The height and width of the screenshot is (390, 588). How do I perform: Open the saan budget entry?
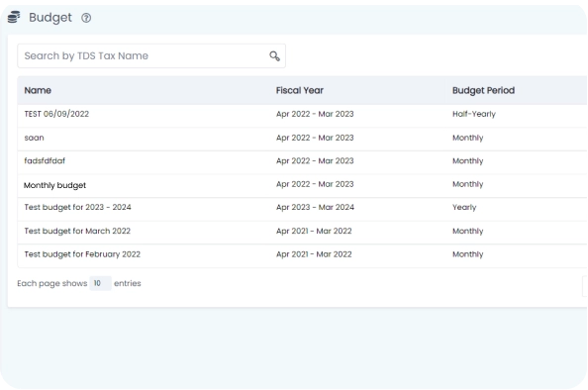click(34, 138)
